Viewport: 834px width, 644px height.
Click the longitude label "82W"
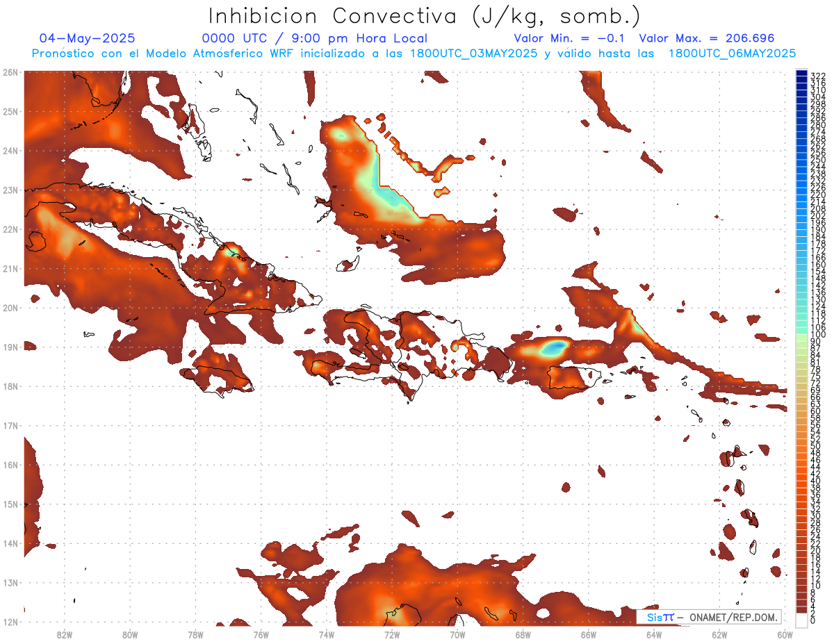[64, 634]
